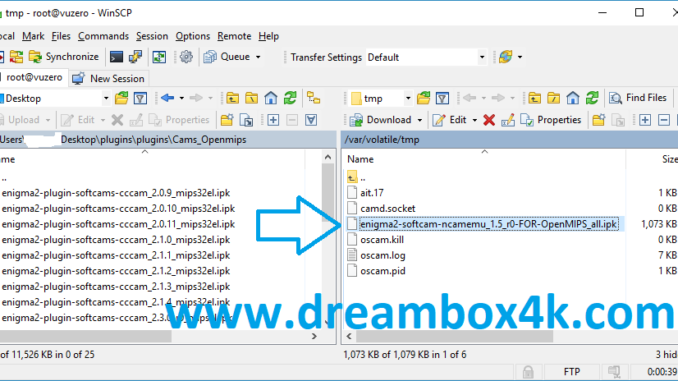Click the red Delete icon in remote panel
The width and height of the screenshot is (678, 381).
pyautogui.click(x=489, y=120)
